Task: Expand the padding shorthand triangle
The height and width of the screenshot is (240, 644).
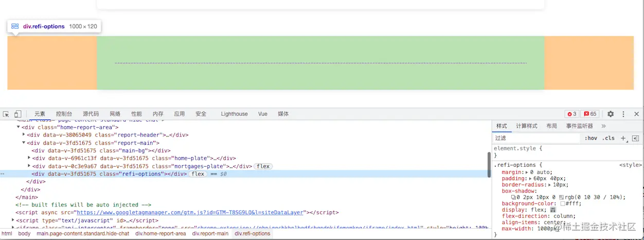Action: (x=530, y=178)
